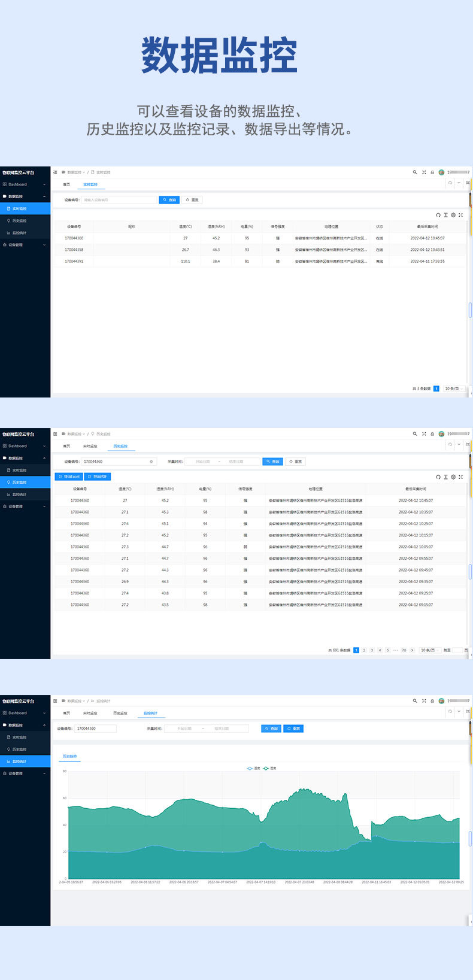The image size is (473, 980).
Task: Expand 设备管理 group in history monitoring sidebar
Action: tap(25, 506)
